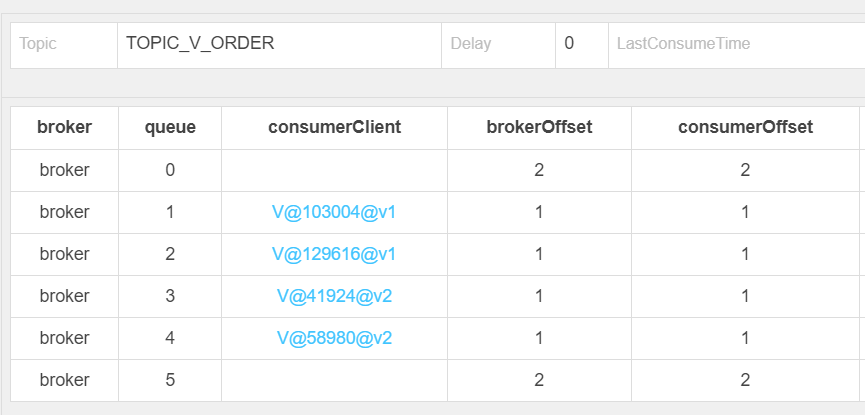Select the broker column header

tap(65, 127)
